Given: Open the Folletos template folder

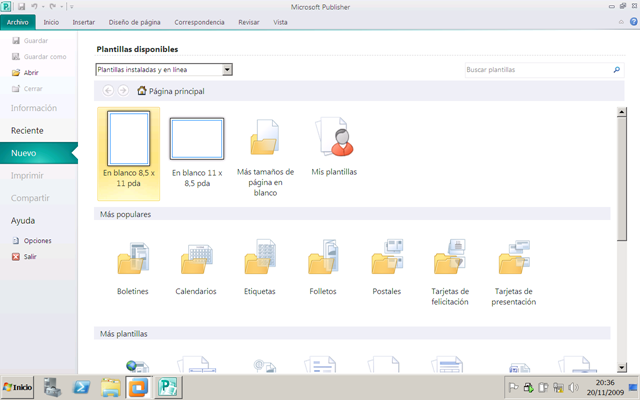Looking at the screenshot, I should point(323,267).
